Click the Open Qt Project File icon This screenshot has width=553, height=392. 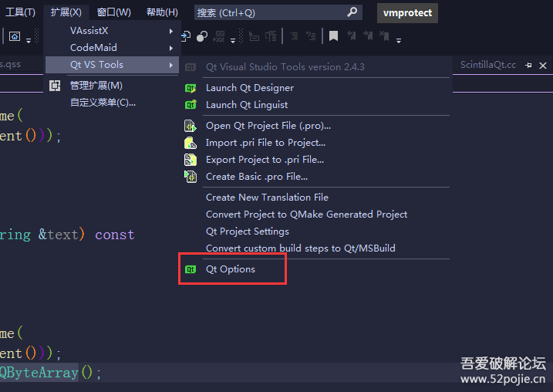(x=191, y=126)
